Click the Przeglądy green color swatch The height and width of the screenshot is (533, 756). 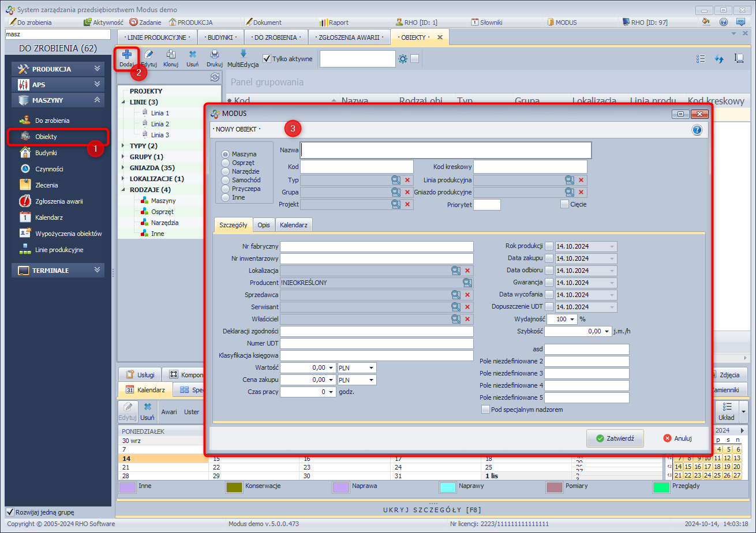[661, 487]
